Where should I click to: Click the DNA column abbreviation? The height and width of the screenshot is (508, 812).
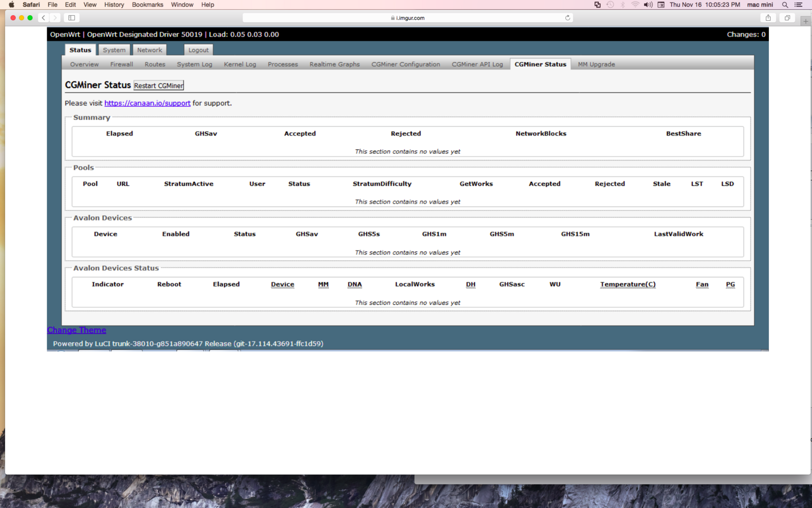(x=355, y=284)
